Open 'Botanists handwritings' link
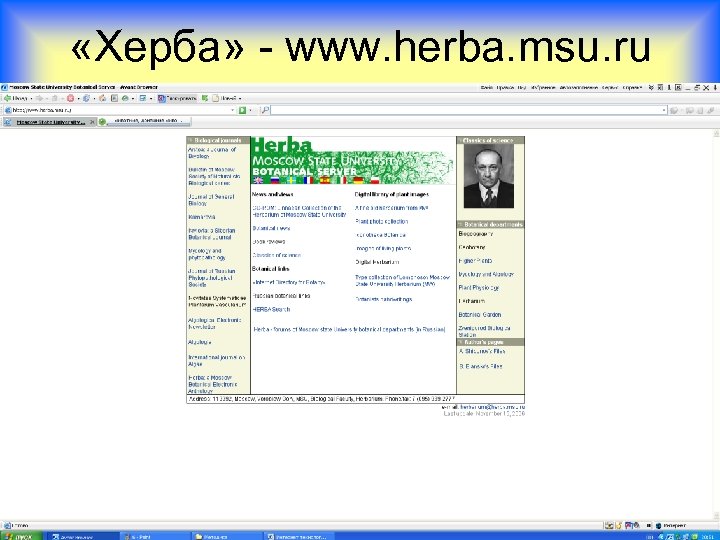The image size is (720, 540). pyautogui.click(x=383, y=299)
